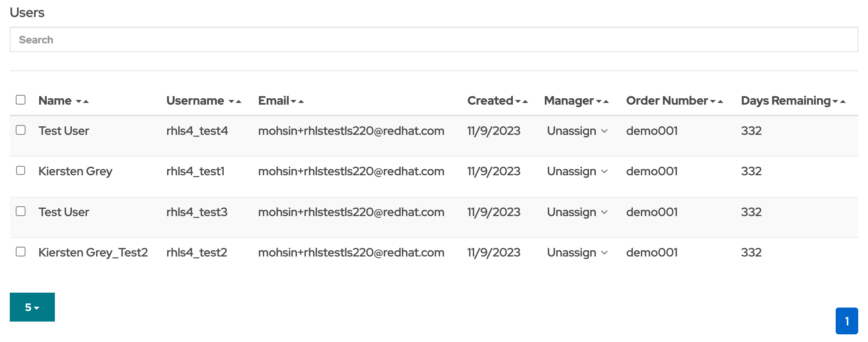Open the page size dropdown showing 5
The image size is (868, 342).
click(32, 307)
